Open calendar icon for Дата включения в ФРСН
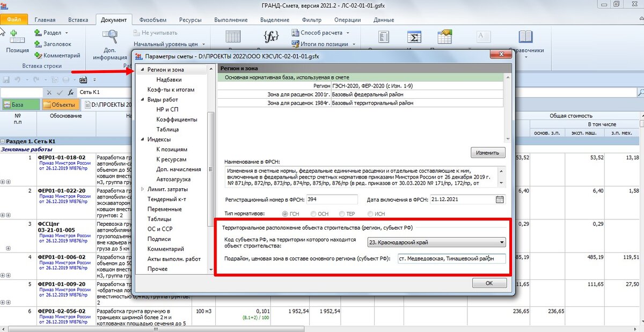 coord(500,200)
